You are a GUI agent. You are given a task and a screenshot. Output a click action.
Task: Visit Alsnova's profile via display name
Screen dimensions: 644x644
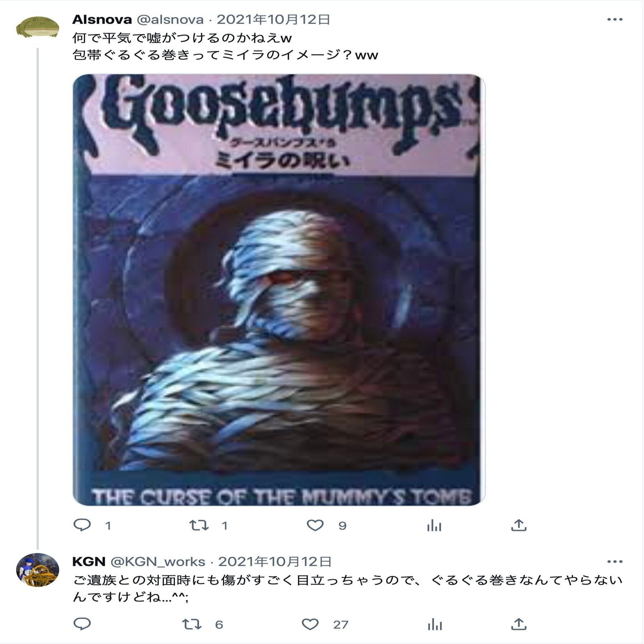[102, 19]
